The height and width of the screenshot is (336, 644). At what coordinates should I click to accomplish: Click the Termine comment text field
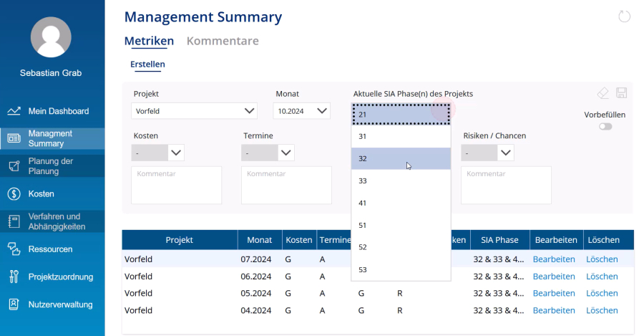pos(286,186)
